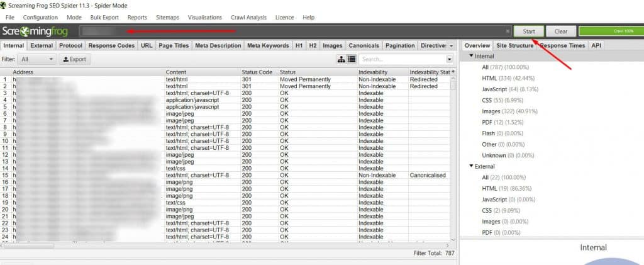Open the Visualisations menu

point(205,17)
